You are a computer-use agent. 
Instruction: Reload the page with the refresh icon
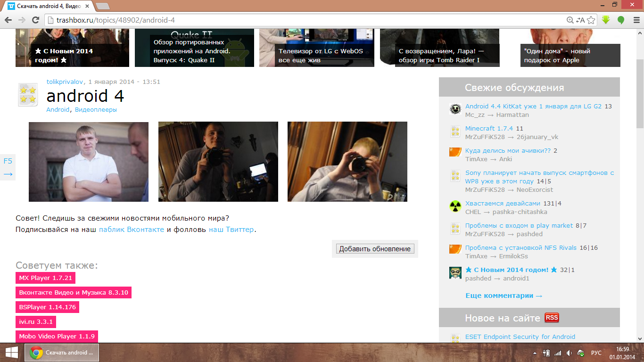click(x=35, y=20)
